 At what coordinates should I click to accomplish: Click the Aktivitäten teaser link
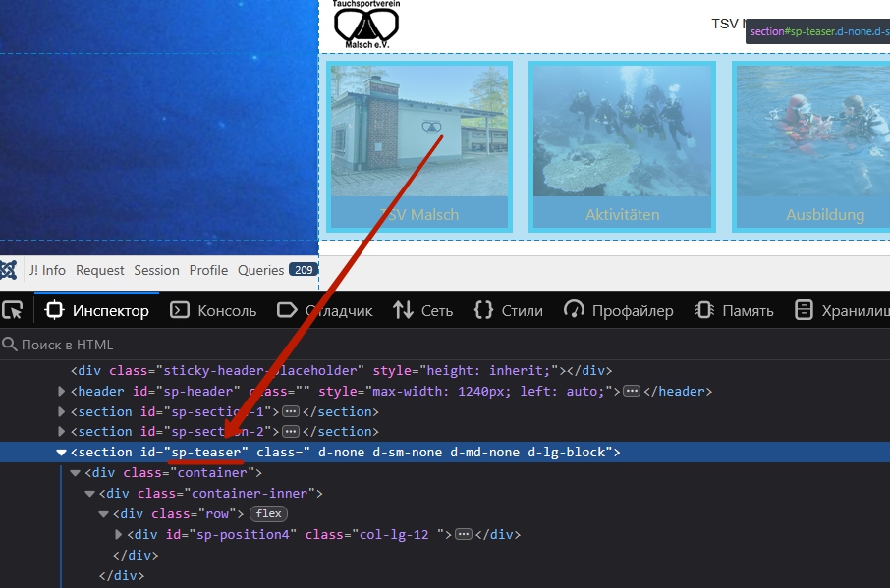click(622, 214)
